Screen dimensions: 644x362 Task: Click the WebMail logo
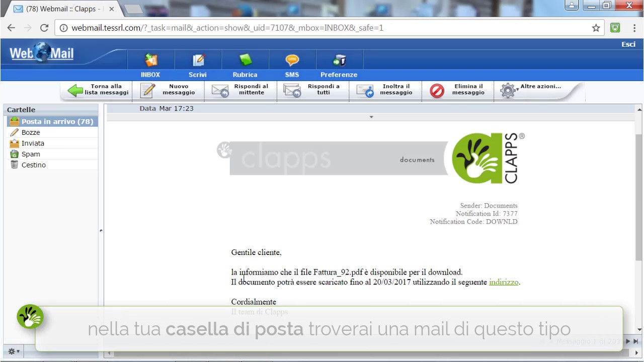point(41,53)
